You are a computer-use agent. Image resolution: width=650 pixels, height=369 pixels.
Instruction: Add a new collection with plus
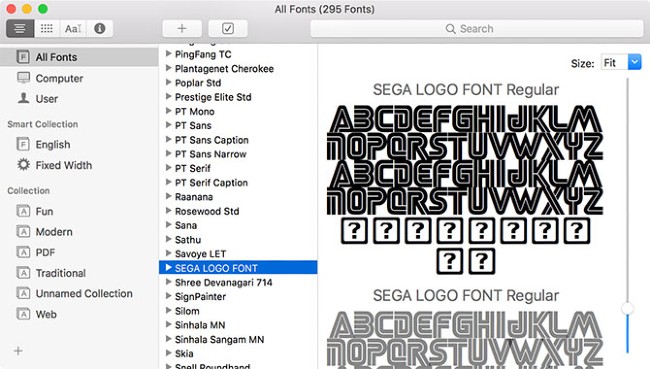click(18, 351)
